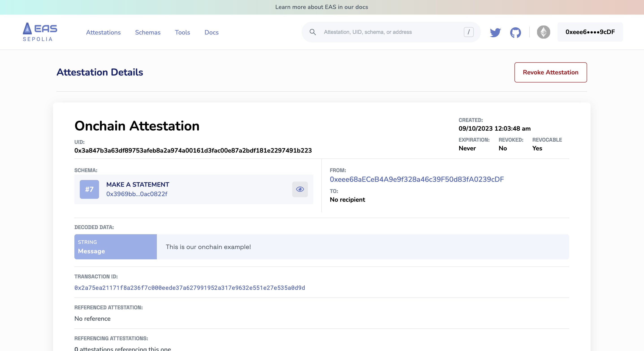644x351 pixels.
Task: Open the Docs navigation item
Action: coord(211,32)
